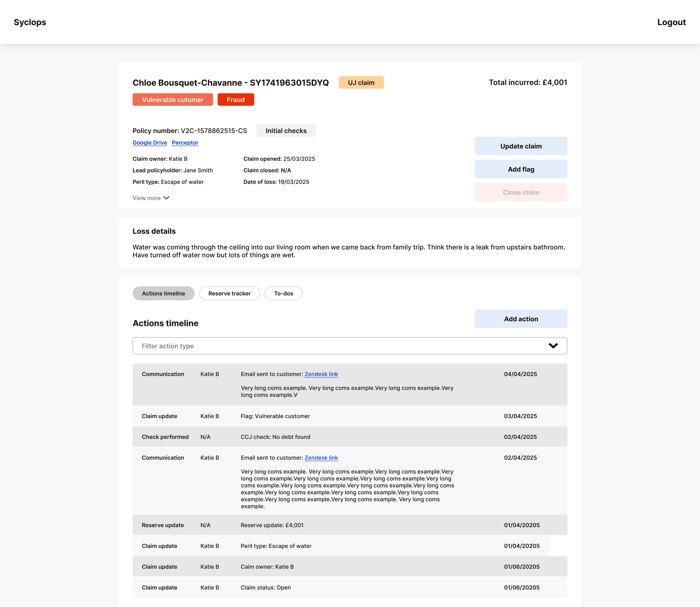Click the Vulnerable cutomer flag badge
Image resolution: width=700 pixels, height=607 pixels.
[172, 100]
